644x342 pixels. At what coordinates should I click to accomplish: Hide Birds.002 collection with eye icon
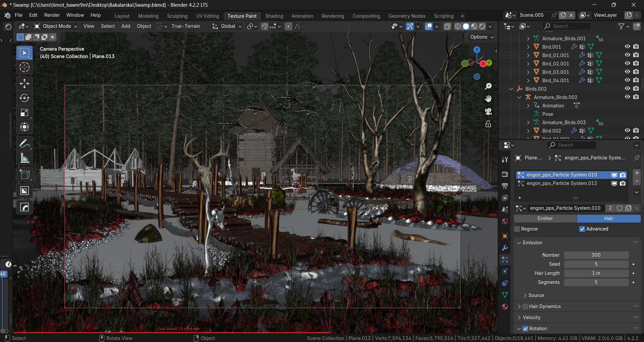pyautogui.click(x=627, y=89)
